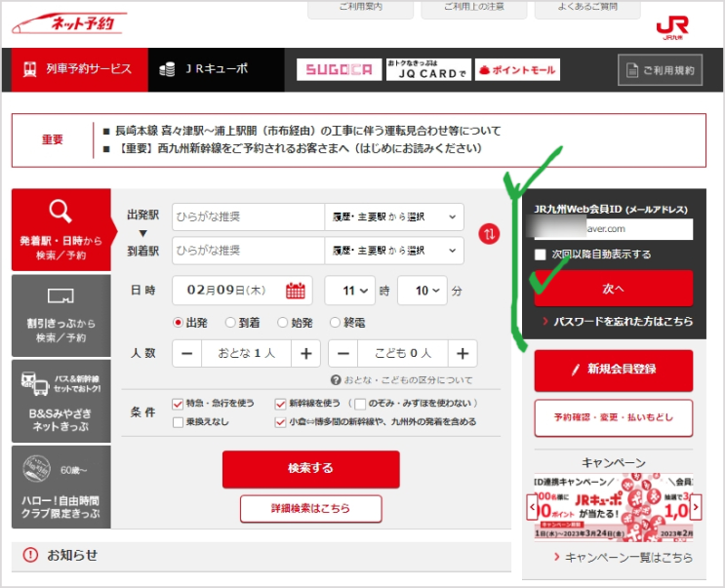This screenshot has width=725, height=588.
Task: Open departure station 履歴・主要駅 dropdown
Action: 394,216
